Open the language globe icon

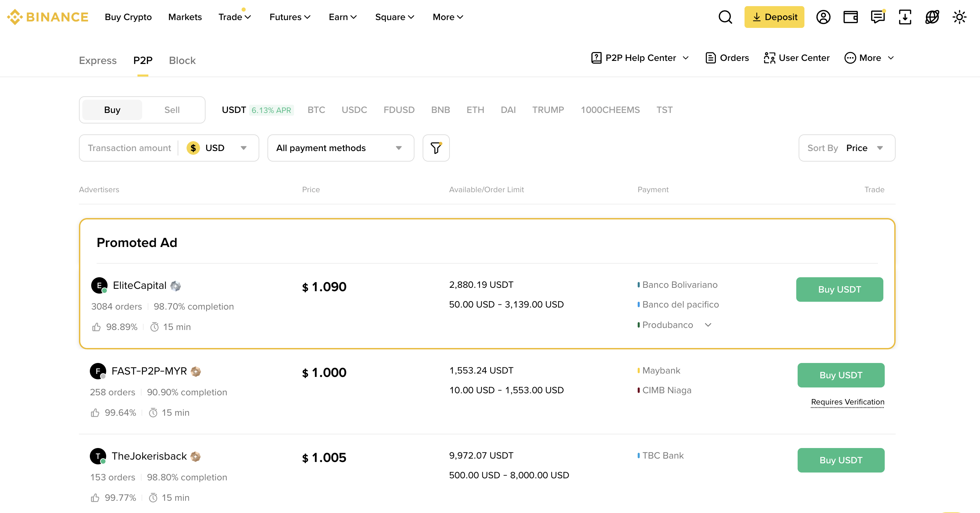932,17
